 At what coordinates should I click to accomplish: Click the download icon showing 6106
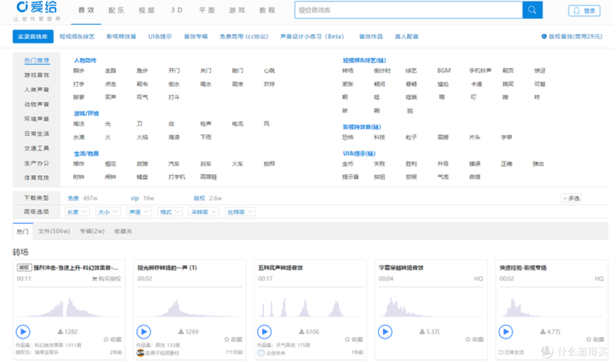(x=302, y=332)
